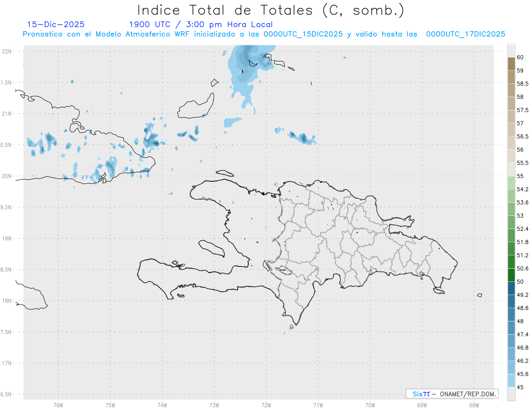
Task: Click the colorbar value '60'
Action: point(520,57)
